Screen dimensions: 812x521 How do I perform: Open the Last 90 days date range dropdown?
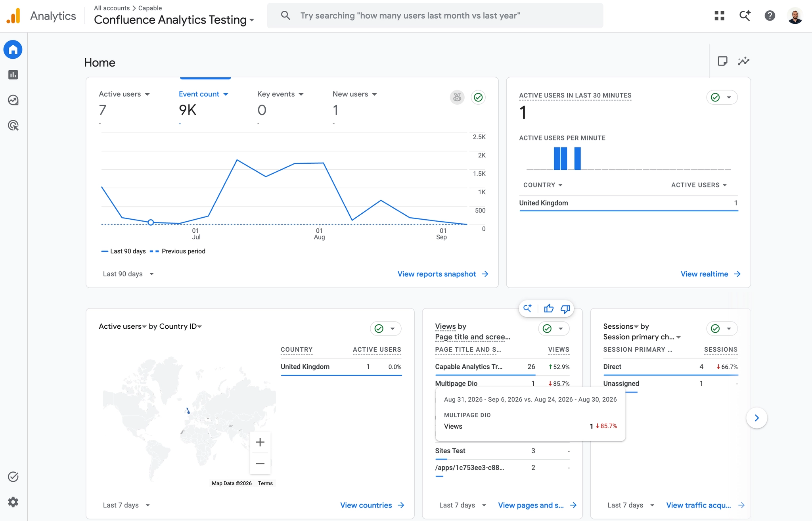[128, 274]
